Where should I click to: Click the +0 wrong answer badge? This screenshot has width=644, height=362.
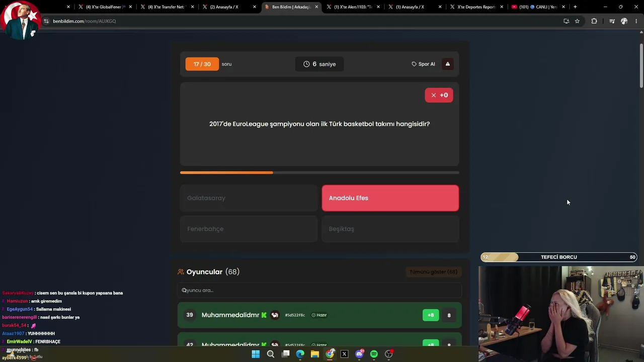439,95
